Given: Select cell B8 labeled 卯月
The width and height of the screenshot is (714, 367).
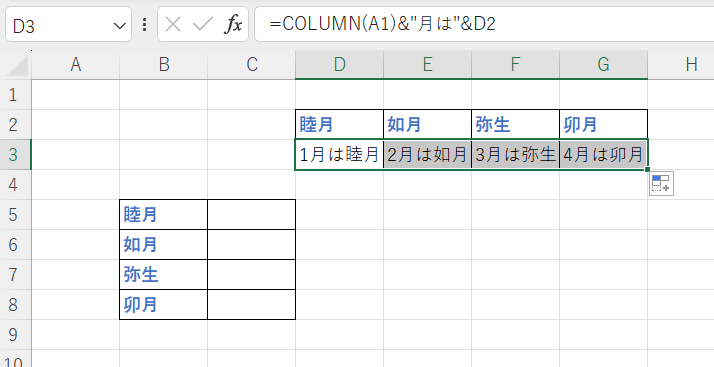Looking at the screenshot, I should point(163,305).
